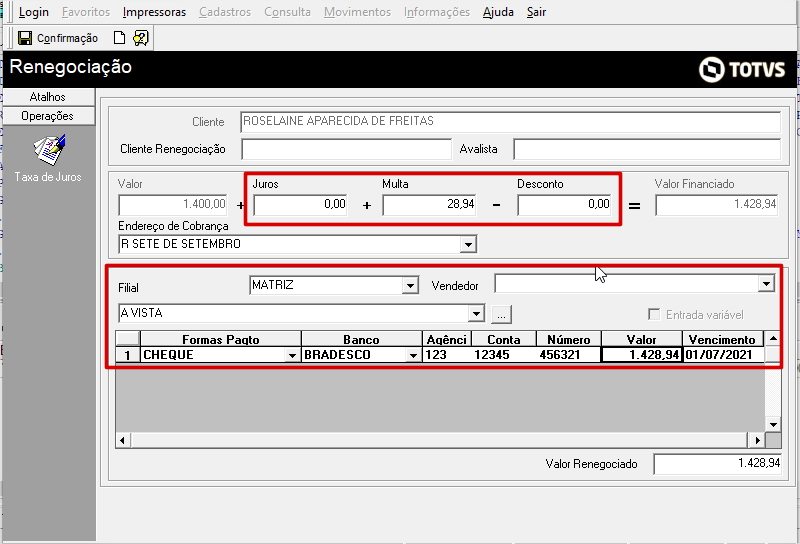This screenshot has height=544, width=800.
Task: Click the Valor 1.400,00 field
Action: (x=173, y=205)
